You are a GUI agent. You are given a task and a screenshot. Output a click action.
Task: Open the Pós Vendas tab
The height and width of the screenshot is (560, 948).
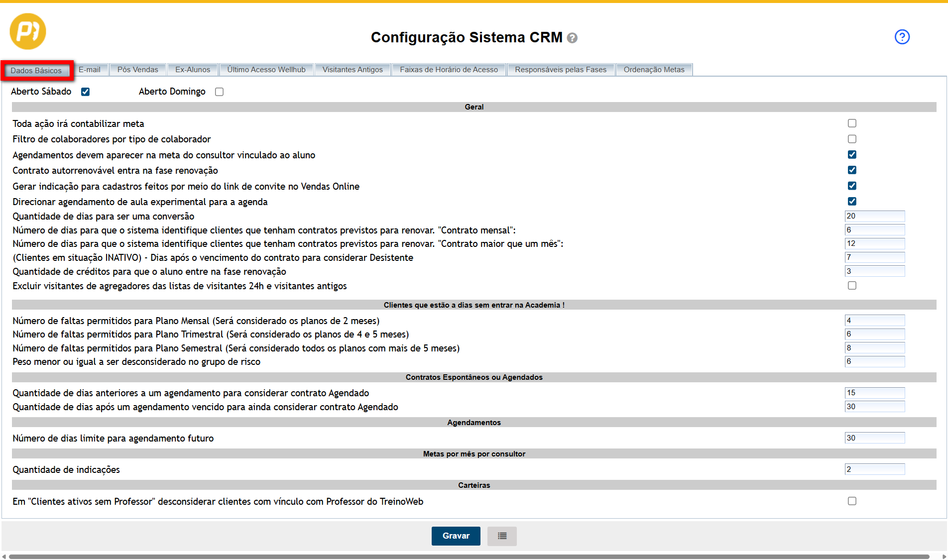(138, 70)
